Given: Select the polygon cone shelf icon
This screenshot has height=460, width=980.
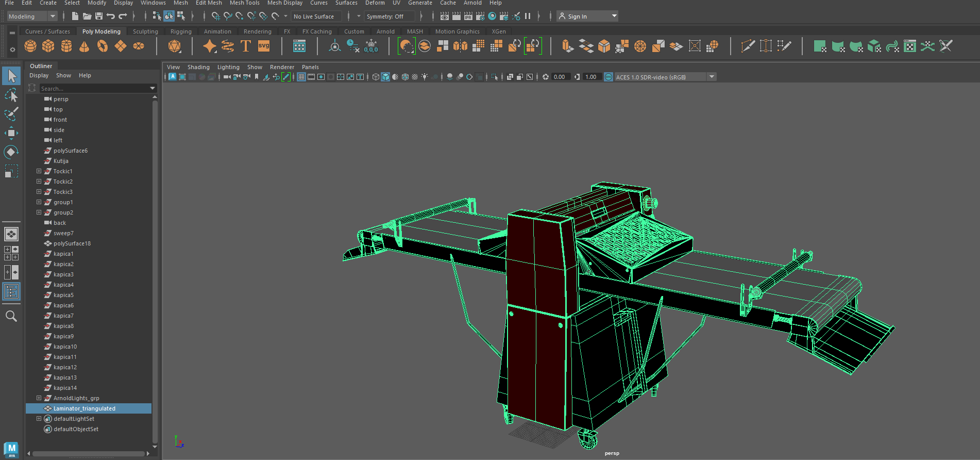Looking at the screenshot, I should [x=84, y=46].
